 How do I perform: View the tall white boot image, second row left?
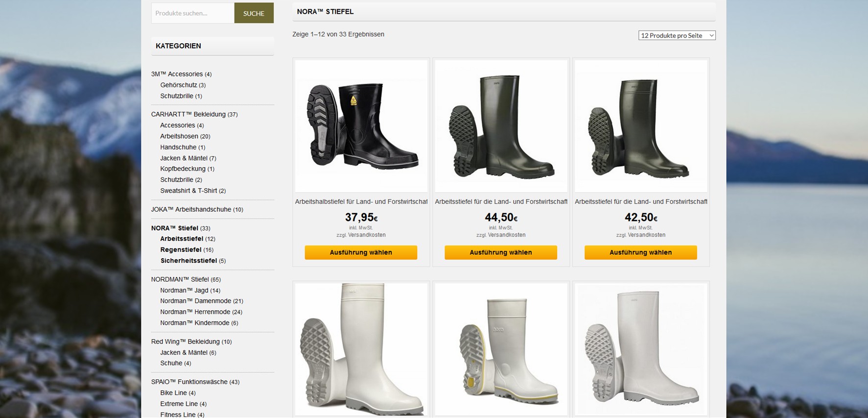click(361, 349)
